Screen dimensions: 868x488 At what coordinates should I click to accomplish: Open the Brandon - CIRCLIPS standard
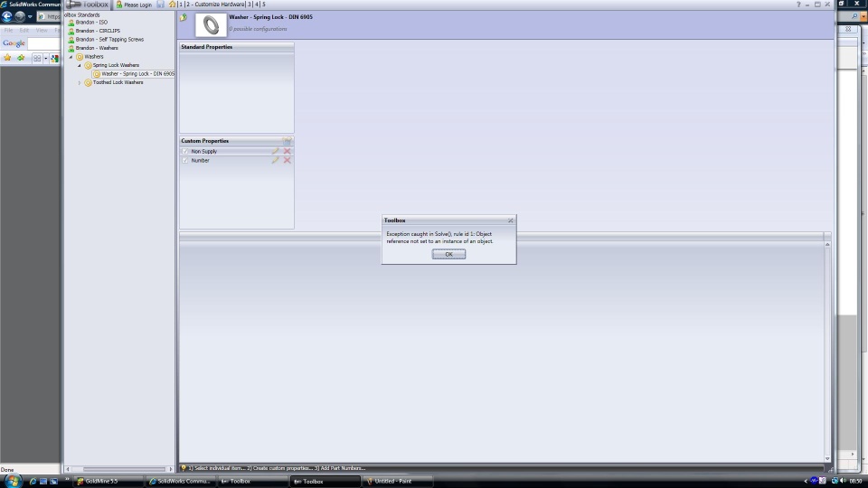[98, 31]
